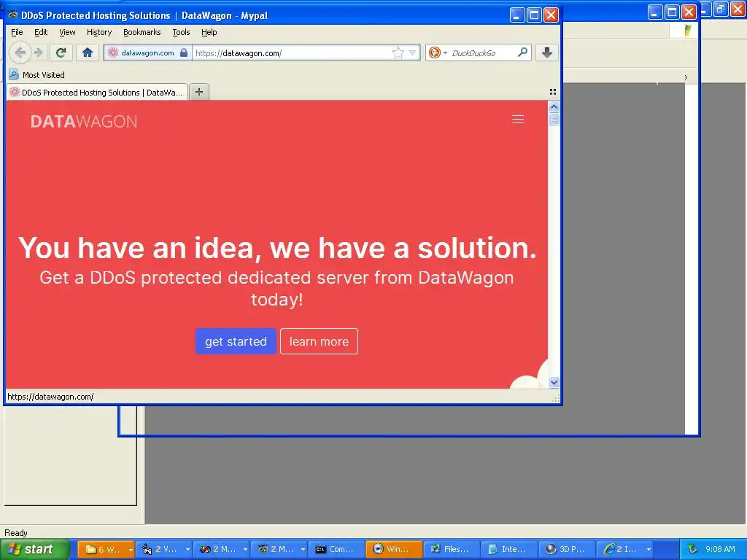Click the Ready status text in background window

tap(16, 533)
